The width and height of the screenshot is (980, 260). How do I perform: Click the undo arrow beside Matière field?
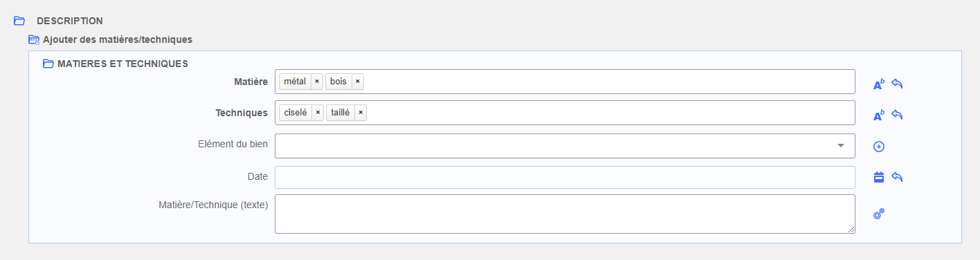click(x=897, y=84)
